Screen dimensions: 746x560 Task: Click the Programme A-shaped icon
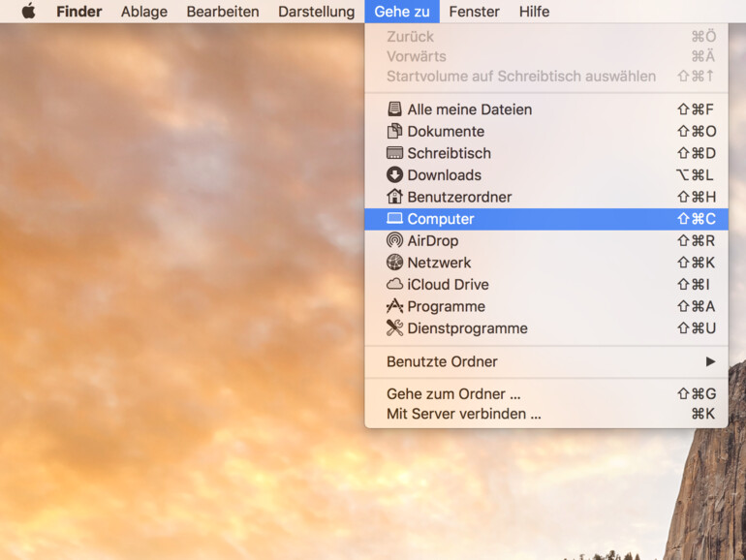tap(394, 306)
